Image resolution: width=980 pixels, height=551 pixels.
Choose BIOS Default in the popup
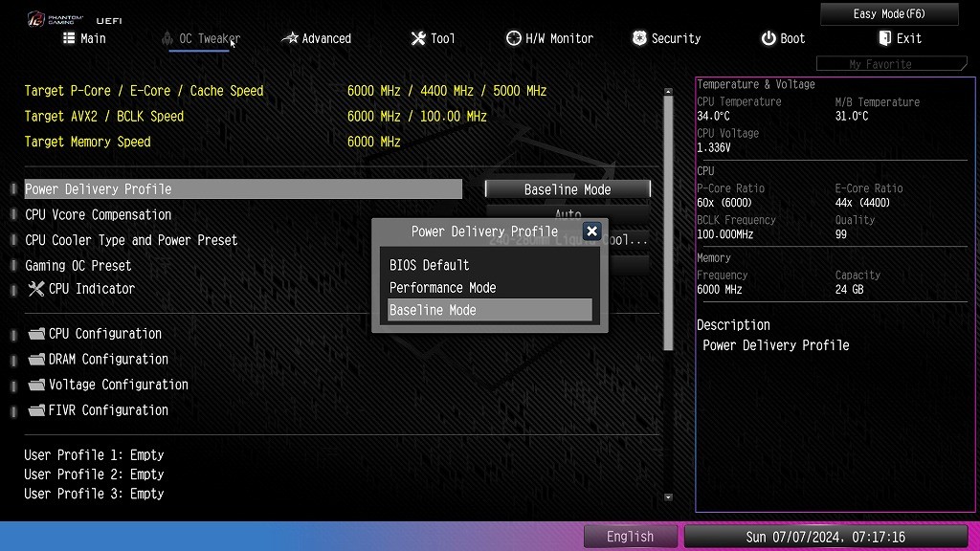coord(429,265)
